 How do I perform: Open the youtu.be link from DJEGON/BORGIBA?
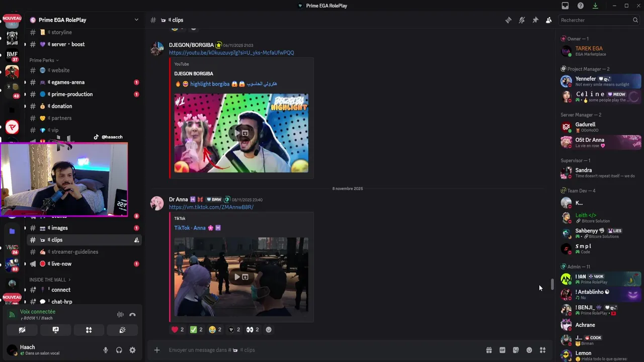point(231,53)
